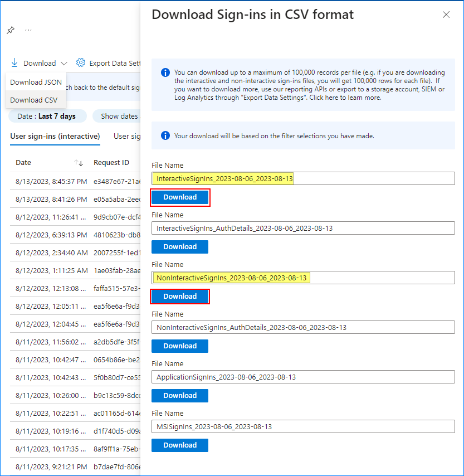The image size is (464, 476).
Task: Edit the NonInteractiveSignIns_AuthDetails file name field
Action: (x=303, y=327)
